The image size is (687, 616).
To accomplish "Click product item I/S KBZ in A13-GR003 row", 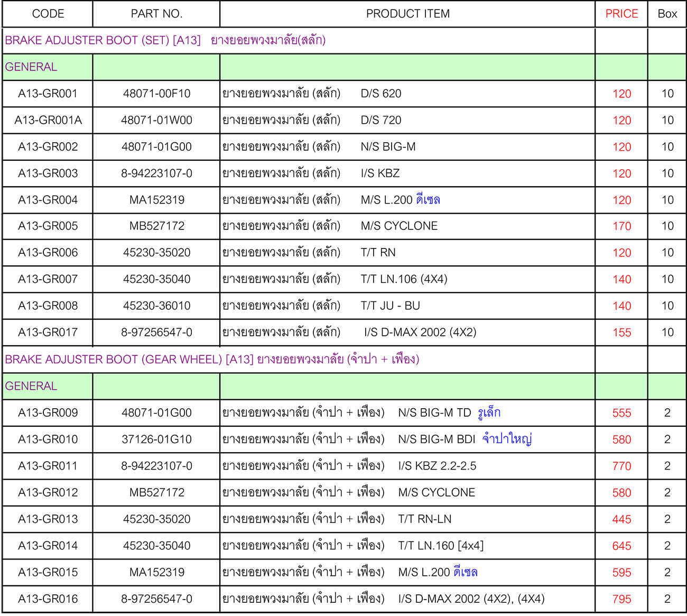I will click(380, 173).
